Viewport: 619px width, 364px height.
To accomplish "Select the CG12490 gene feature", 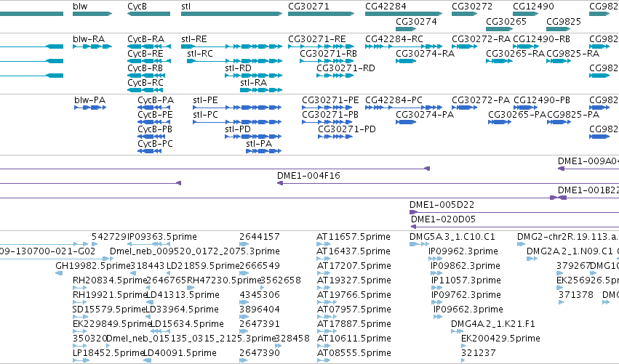I will (x=525, y=14).
